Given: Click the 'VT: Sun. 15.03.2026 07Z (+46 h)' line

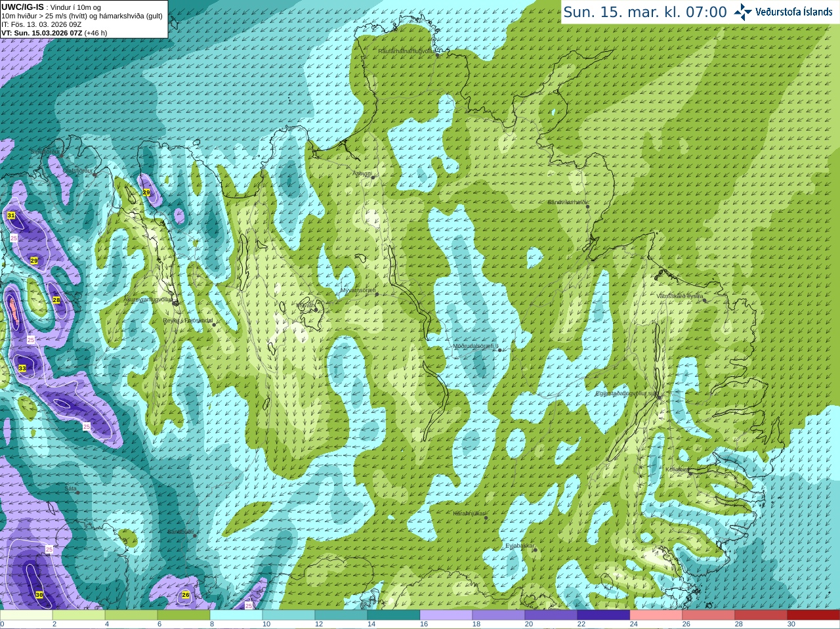Looking at the screenshot, I should pyautogui.click(x=54, y=33).
